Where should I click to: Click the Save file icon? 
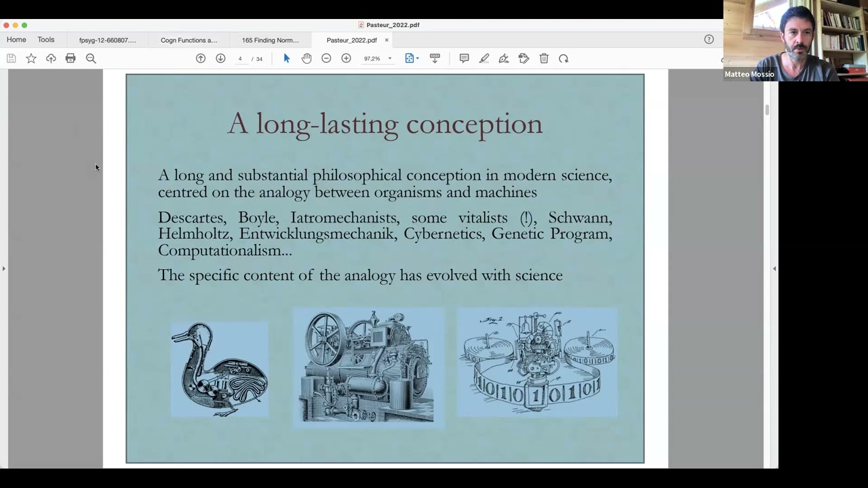tap(11, 59)
